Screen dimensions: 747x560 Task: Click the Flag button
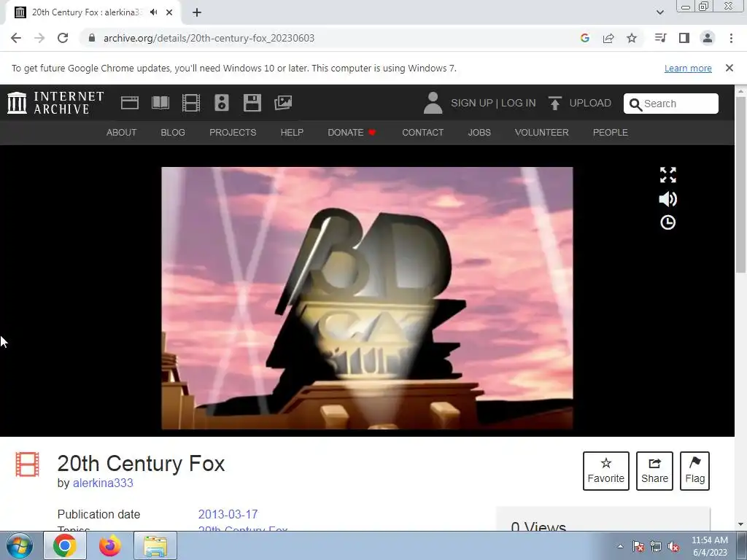[x=694, y=471]
